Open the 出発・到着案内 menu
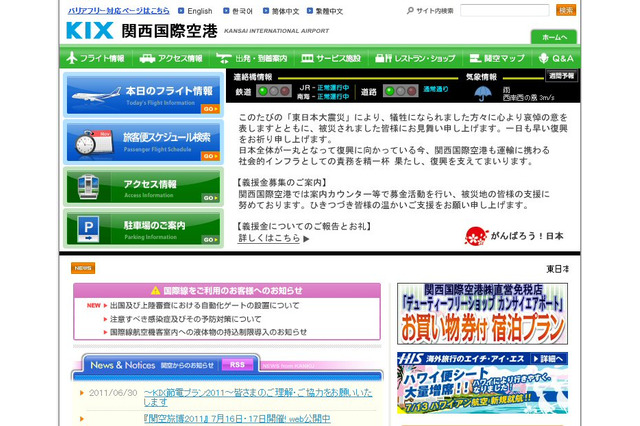 pos(251,58)
